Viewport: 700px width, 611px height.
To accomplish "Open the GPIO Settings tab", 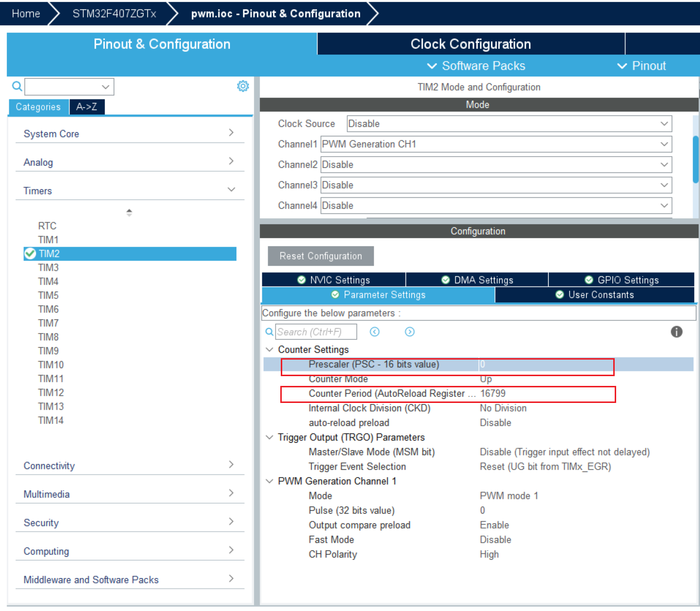I will [622, 280].
